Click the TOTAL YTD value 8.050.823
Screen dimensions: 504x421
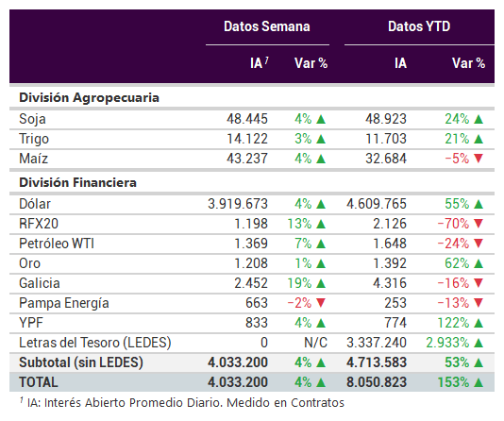[377, 382]
